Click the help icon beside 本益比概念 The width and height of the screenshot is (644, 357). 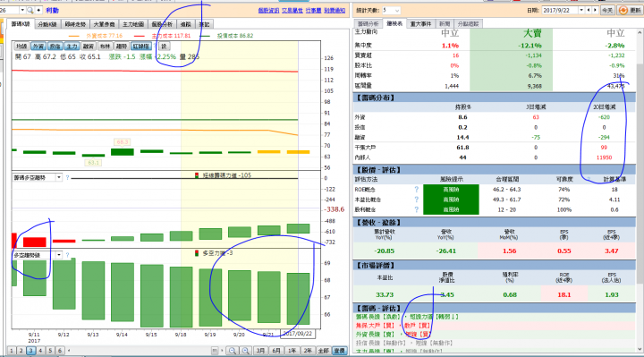(417, 200)
